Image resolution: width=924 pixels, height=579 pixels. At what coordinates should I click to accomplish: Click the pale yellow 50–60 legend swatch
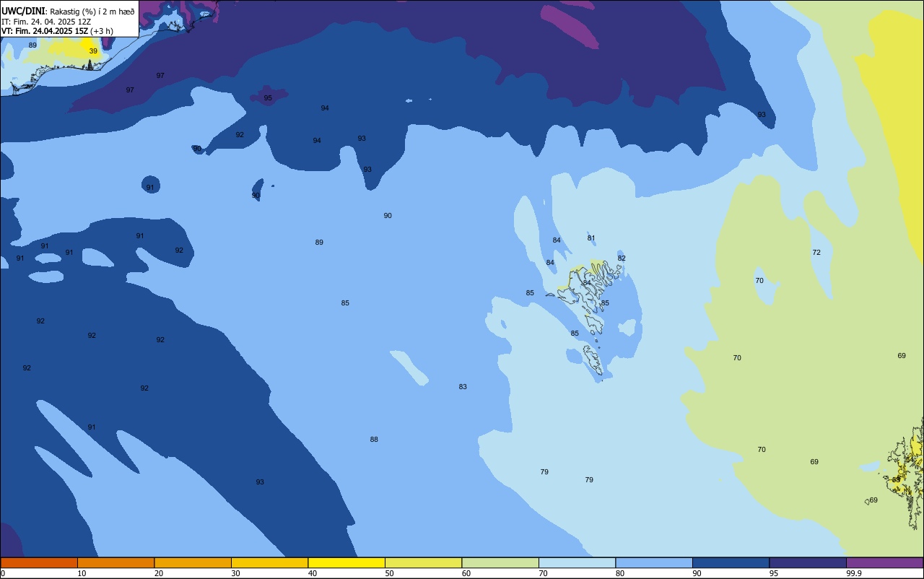(423, 562)
